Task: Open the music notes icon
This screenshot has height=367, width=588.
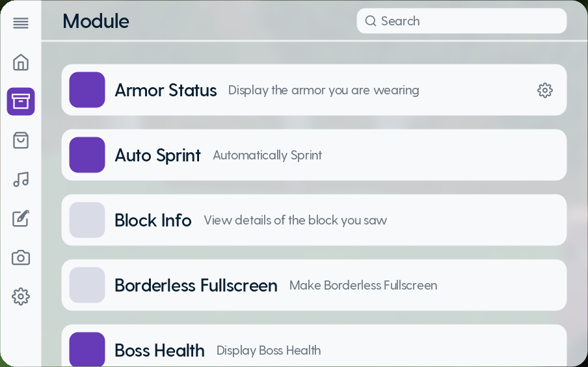Action: coord(21,180)
